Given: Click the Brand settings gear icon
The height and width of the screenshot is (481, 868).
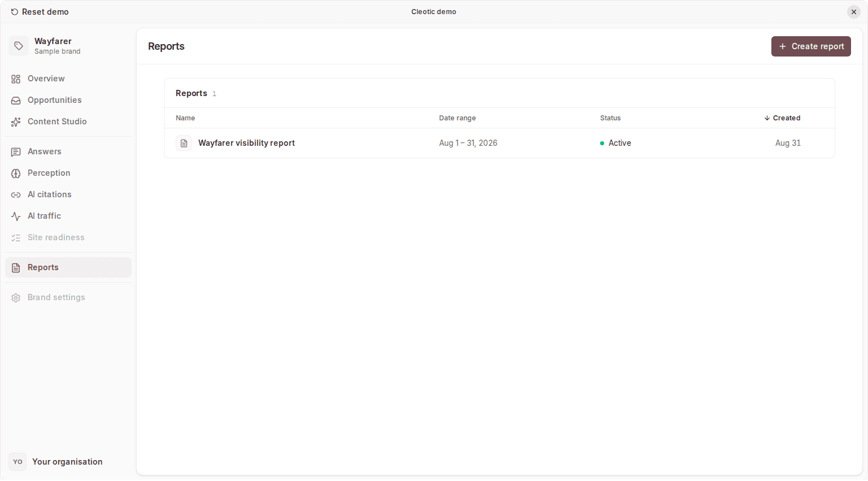Looking at the screenshot, I should click(16, 298).
